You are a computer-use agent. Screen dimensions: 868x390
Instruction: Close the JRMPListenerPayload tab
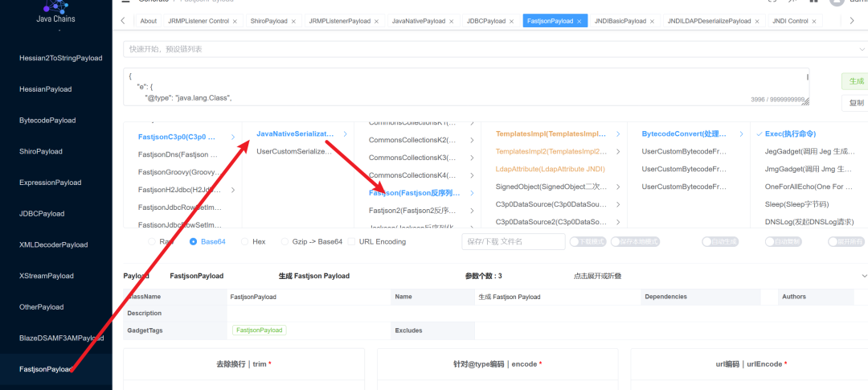(x=376, y=21)
